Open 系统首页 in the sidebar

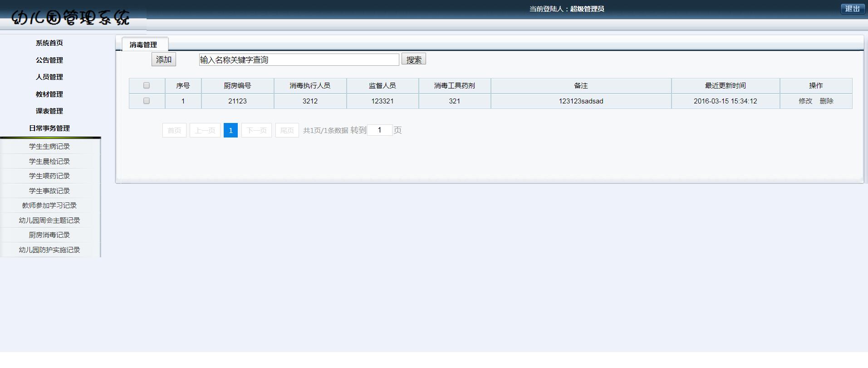tap(49, 43)
